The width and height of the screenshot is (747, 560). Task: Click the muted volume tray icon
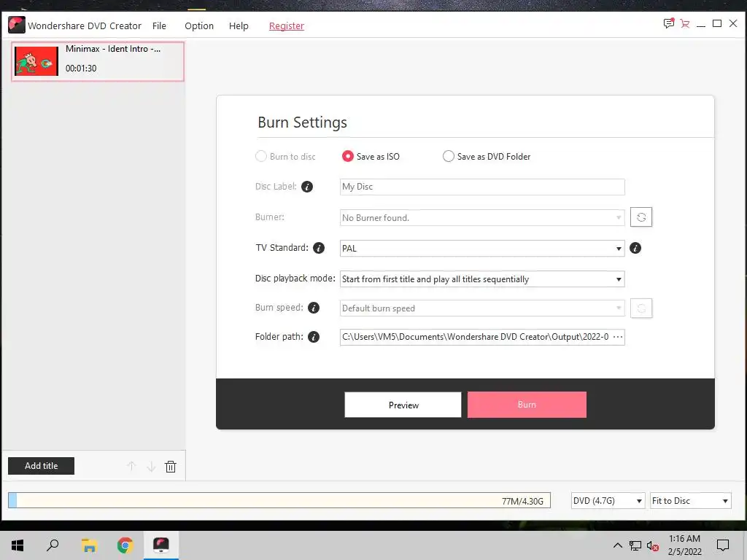point(653,545)
